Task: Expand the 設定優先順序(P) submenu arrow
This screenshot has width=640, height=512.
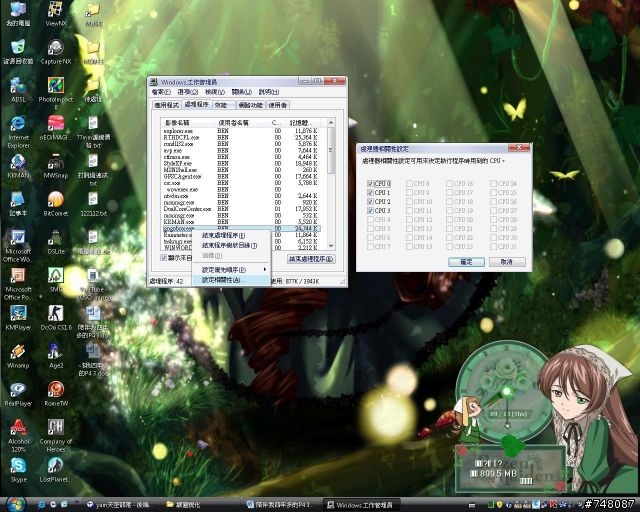Action: point(264,269)
